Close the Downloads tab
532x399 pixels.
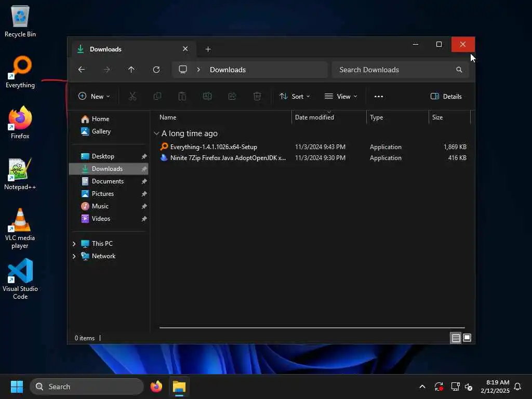(185, 49)
